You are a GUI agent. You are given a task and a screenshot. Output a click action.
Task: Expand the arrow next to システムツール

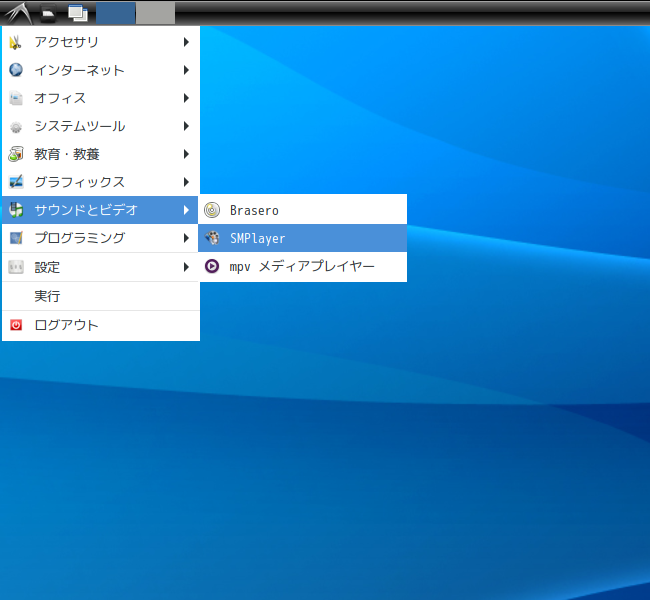(186, 126)
